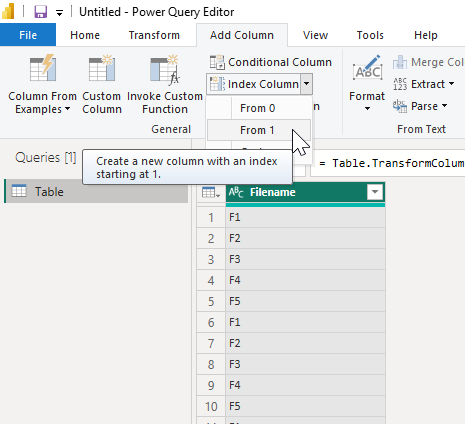
Task: Click the formula bar text
Action: [x=392, y=163]
